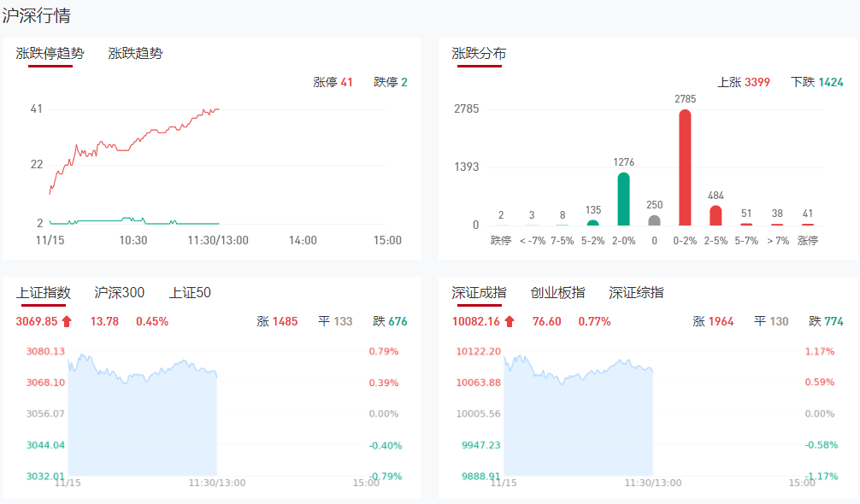Show the 创业板指 index chart
Image resolution: width=860 pixels, height=504 pixels.
(557, 292)
